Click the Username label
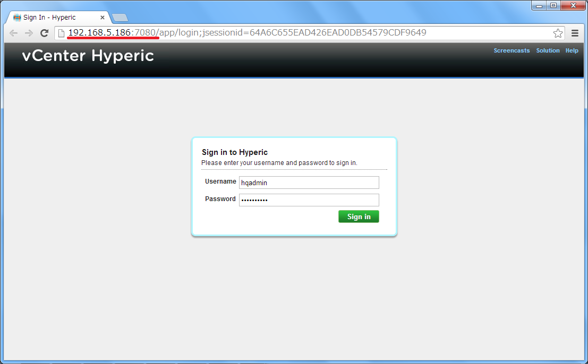The image size is (588, 364). pos(220,181)
